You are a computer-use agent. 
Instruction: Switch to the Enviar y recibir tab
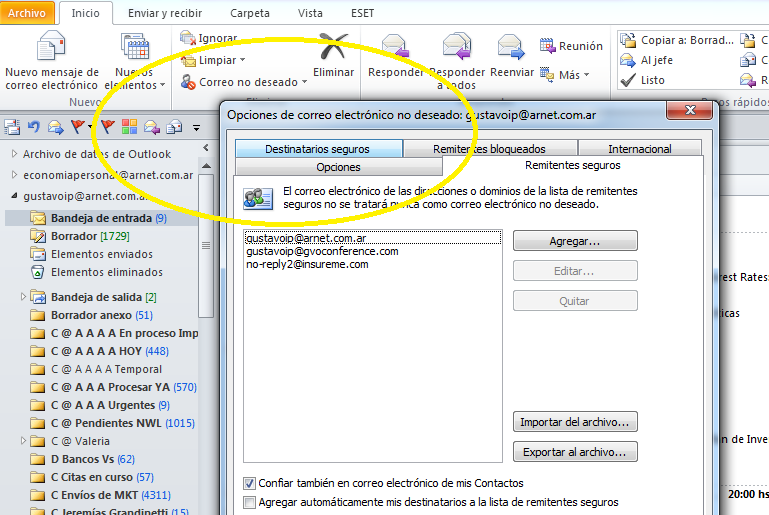tap(165, 13)
